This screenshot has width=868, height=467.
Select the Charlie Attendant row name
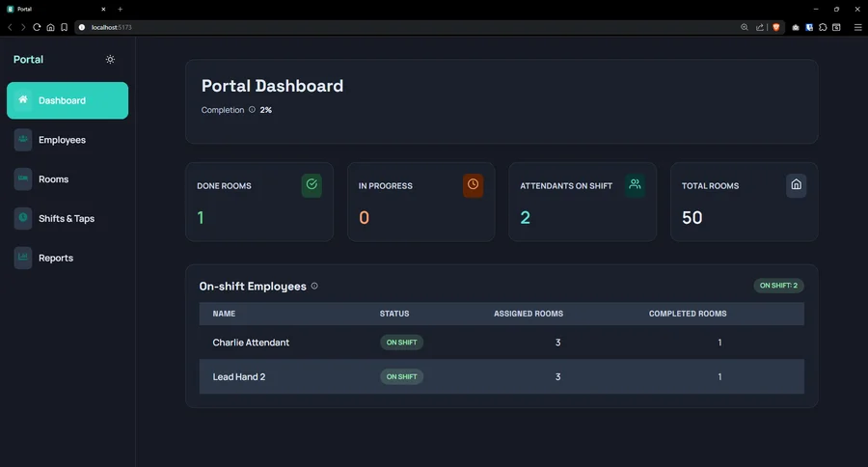tap(251, 343)
